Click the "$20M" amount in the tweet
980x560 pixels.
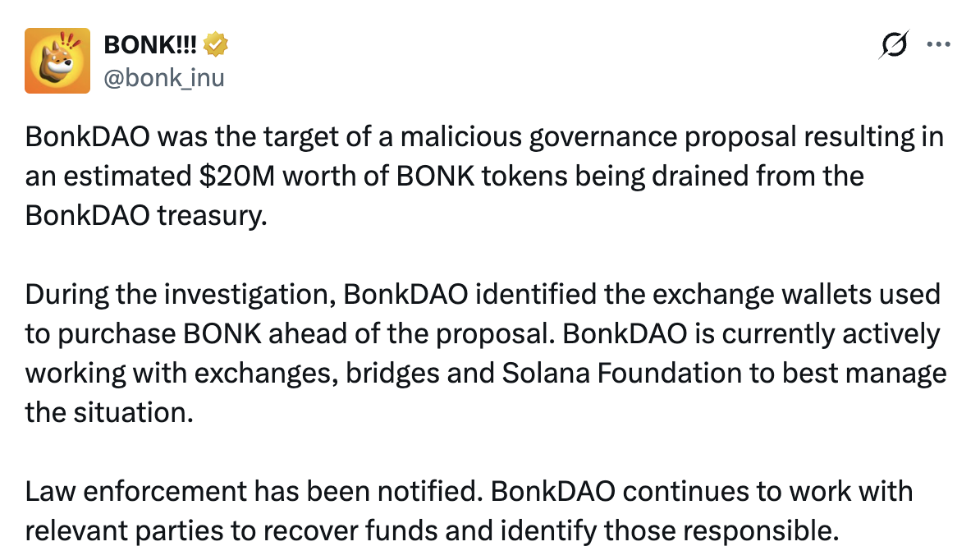[x=237, y=177]
